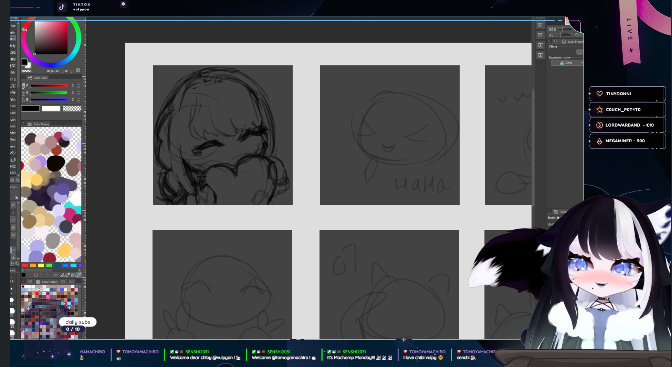Click the top command icon in the right panel strip
The width and height of the screenshot is (672, 367).
[540, 25]
